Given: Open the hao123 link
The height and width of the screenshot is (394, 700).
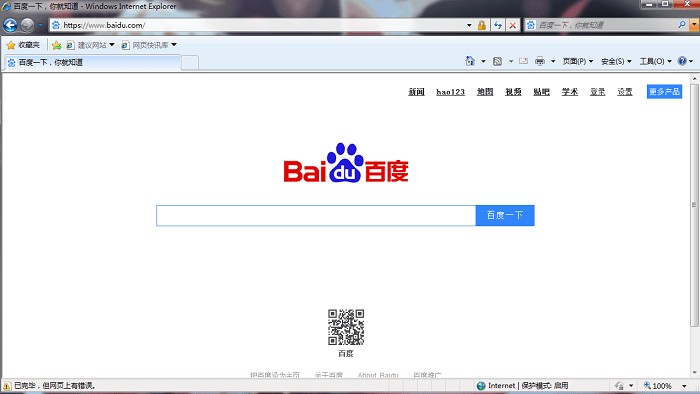Looking at the screenshot, I should point(450,91).
